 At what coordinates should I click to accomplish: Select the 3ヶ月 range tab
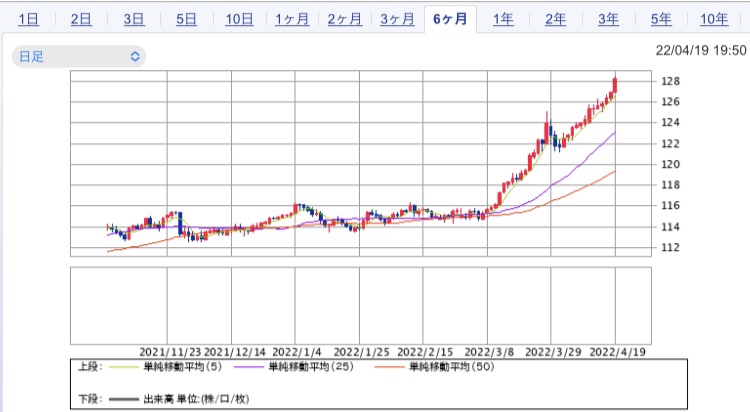click(397, 19)
